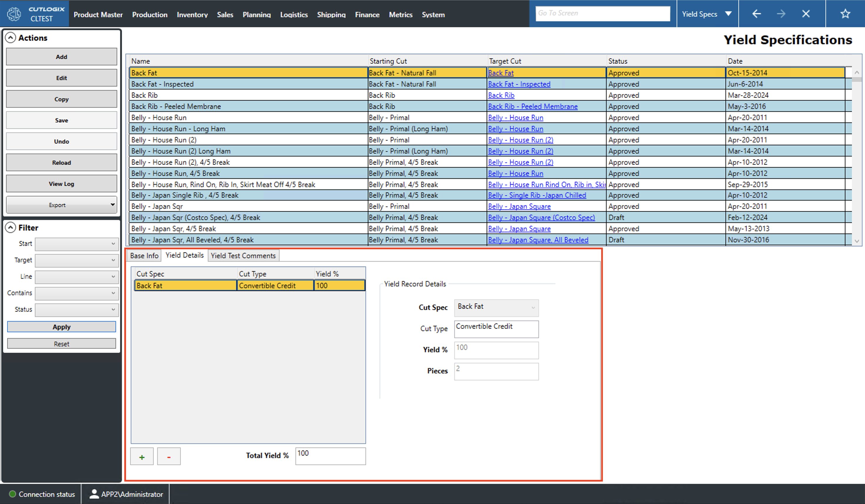Viewport: 865px width, 504px height.
Task: Navigate back using the left arrow icon
Action: [756, 14]
